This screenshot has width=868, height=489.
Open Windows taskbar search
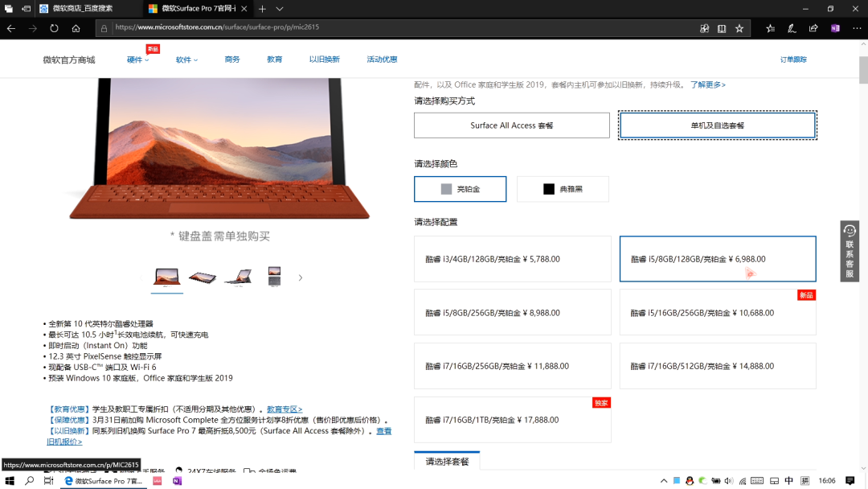pos(30,481)
